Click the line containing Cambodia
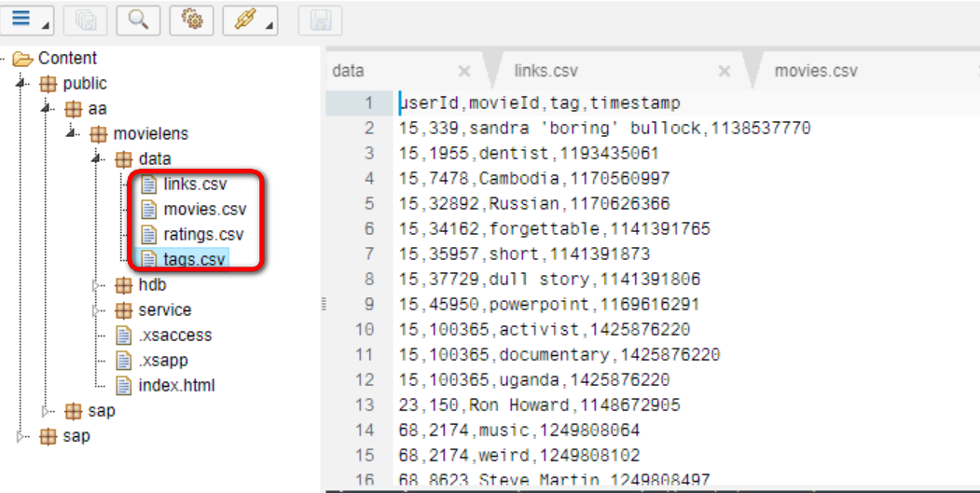Image resolution: width=980 pixels, height=493 pixels. click(x=533, y=179)
